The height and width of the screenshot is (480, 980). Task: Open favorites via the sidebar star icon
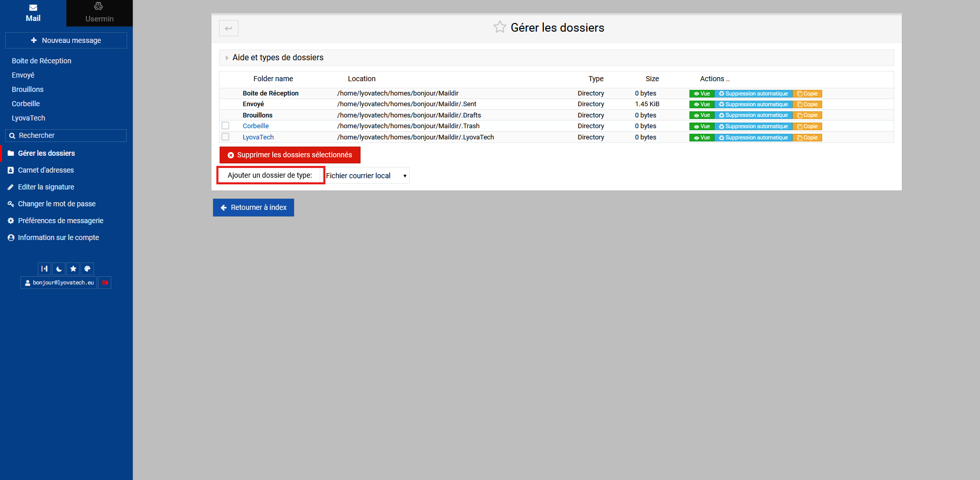tap(74, 269)
